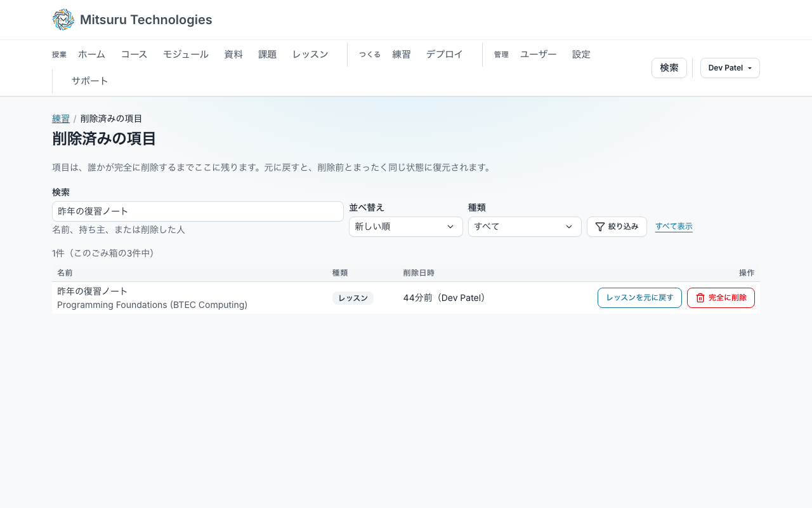Open the サポート nav item
The width and height of the screenshot is (812, 508).
pos(90,81)
